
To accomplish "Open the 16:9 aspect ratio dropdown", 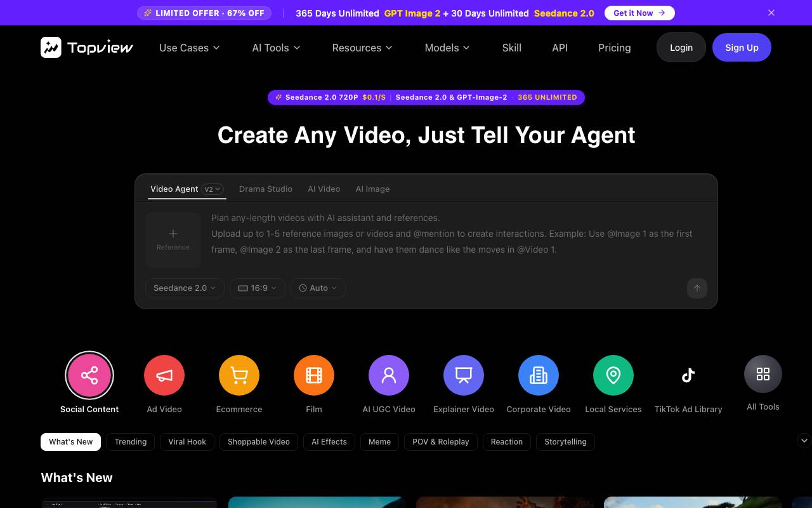I will tap(258, 288).
